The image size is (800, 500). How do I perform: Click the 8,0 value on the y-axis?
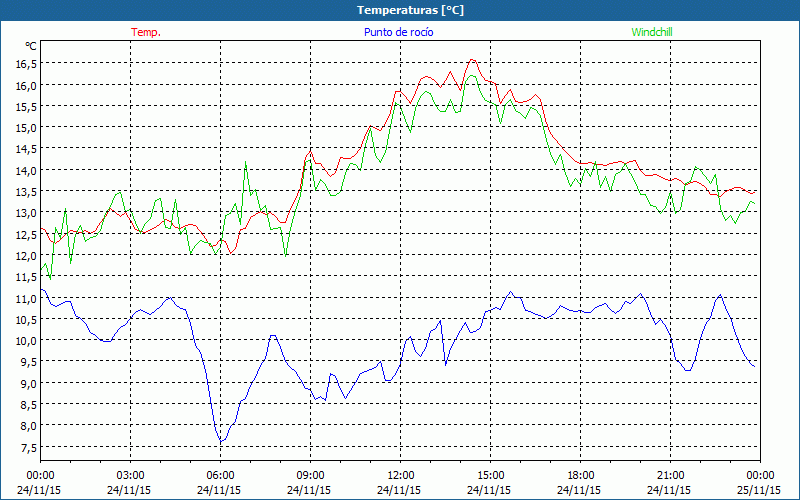click(29, 426)
